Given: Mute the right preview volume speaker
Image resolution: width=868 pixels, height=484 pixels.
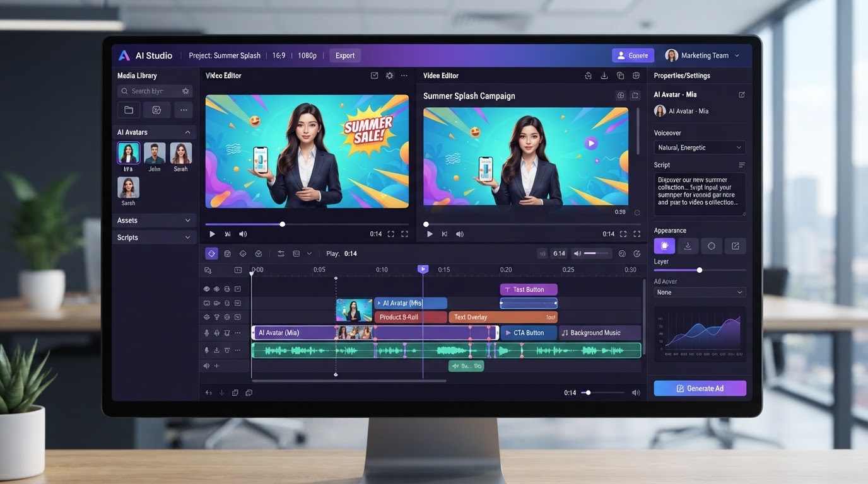Looking at the screenshot, I should click(x=460, y=234).
